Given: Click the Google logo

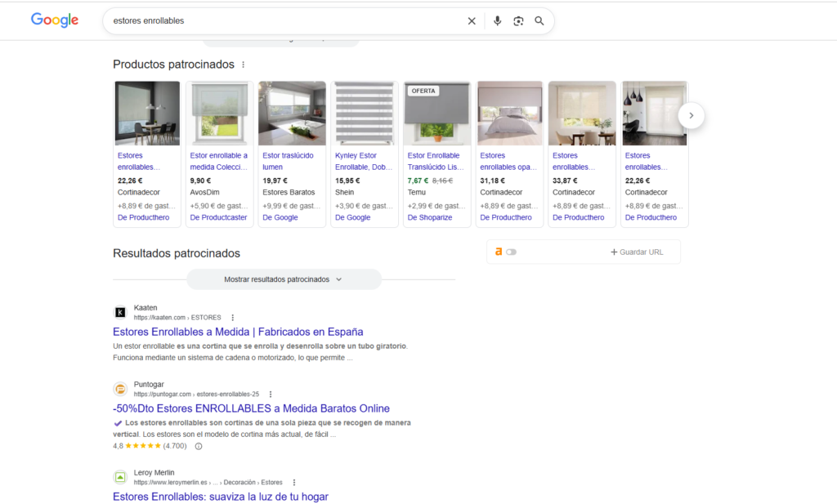Looking at the screenshot, I should coord(55,20).
